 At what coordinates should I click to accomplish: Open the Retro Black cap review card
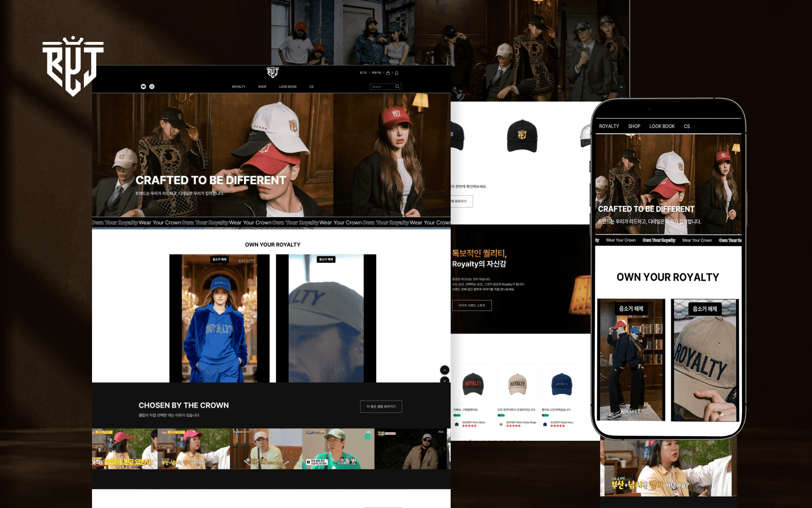point(473,395)
